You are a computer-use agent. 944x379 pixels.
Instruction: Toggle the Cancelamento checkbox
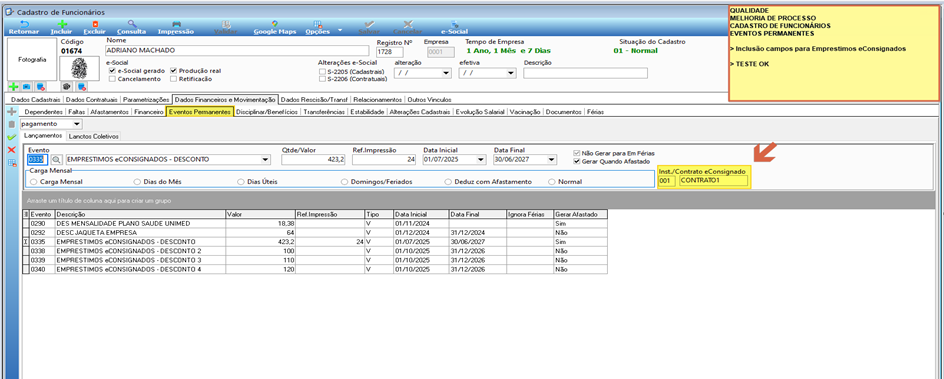click(112, 79)
